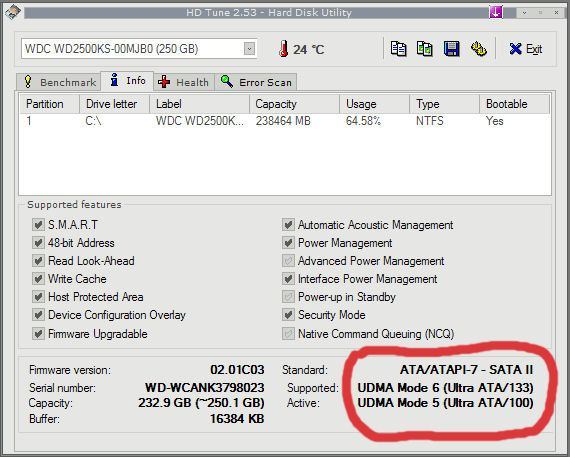Toggle the Power Management checkbox

(x=288, y=242)
